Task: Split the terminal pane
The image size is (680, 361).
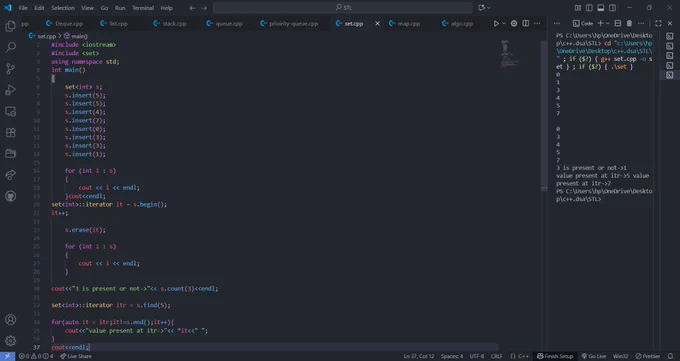Action: [618, 23]
